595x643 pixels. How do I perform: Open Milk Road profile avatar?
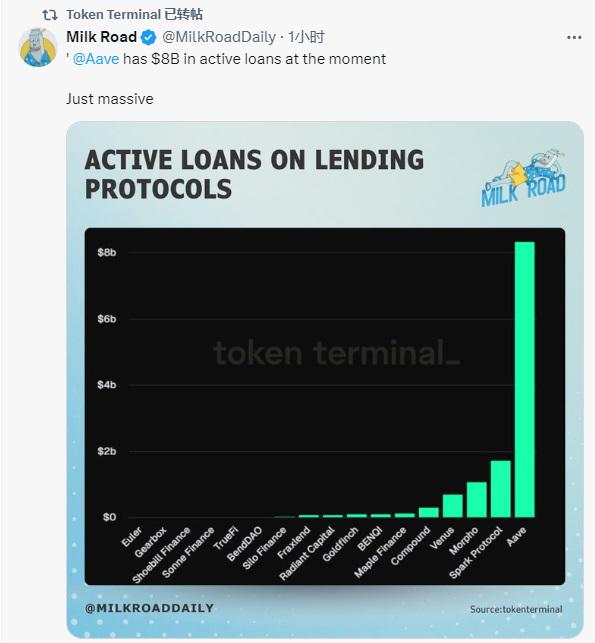pos(38,47)
